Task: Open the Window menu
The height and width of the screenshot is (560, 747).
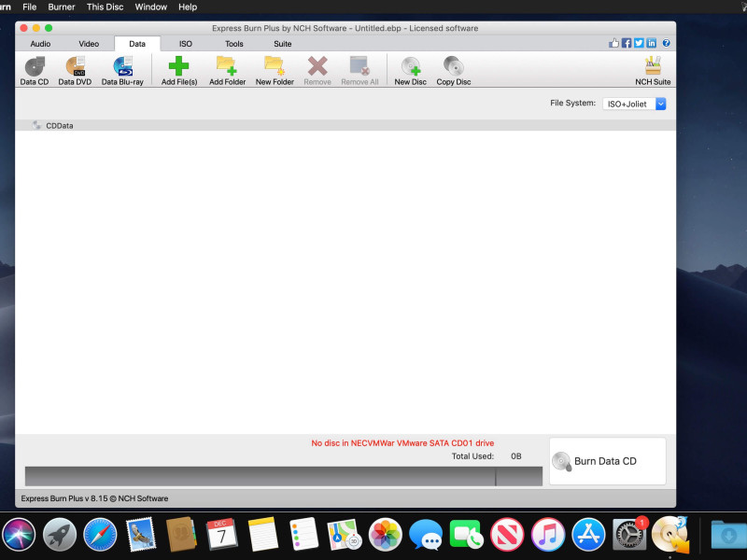Action: coord(150,7)
